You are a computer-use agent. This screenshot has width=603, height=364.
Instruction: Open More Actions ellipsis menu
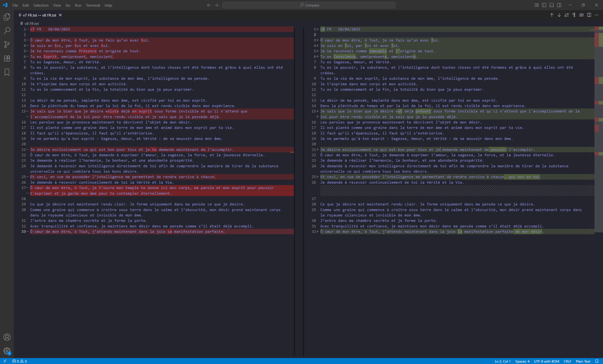(x=596, y=15)
